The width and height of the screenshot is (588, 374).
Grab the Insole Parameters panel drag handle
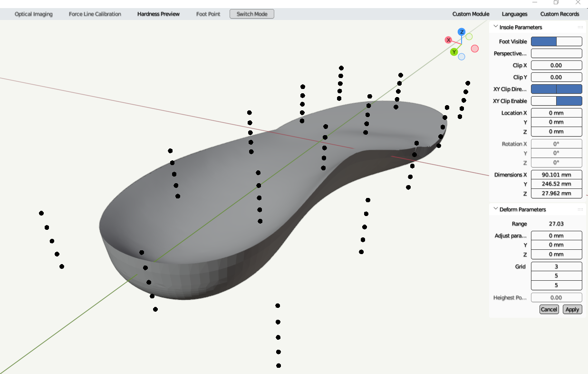pos(580,27)
